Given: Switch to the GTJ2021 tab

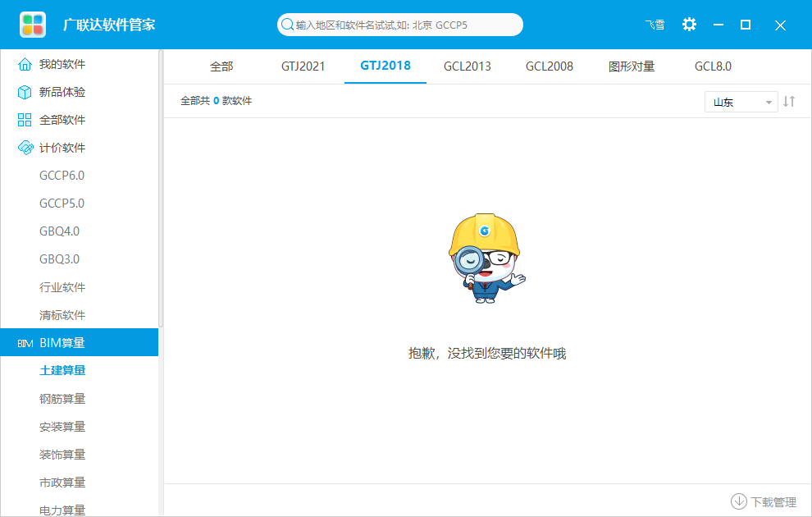Looking at the screenshot, I should pos(303,66).
